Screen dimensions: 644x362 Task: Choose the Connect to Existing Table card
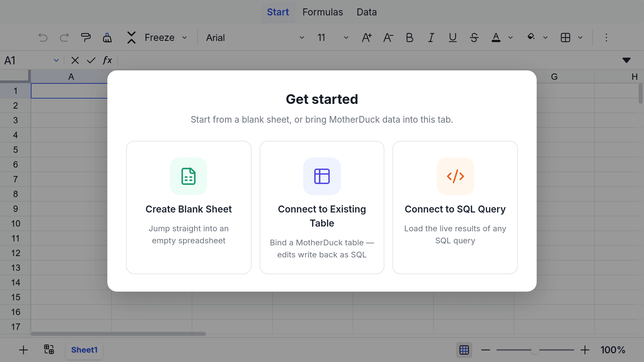click(x=322, y=207)
